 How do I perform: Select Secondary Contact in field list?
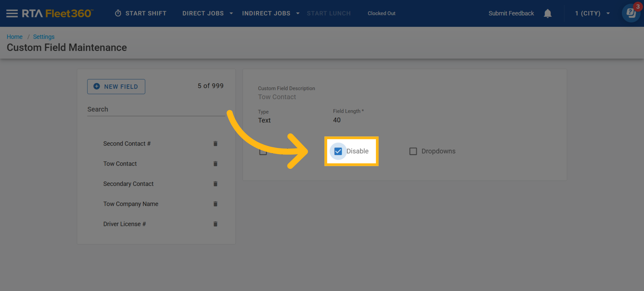[128, 184]
